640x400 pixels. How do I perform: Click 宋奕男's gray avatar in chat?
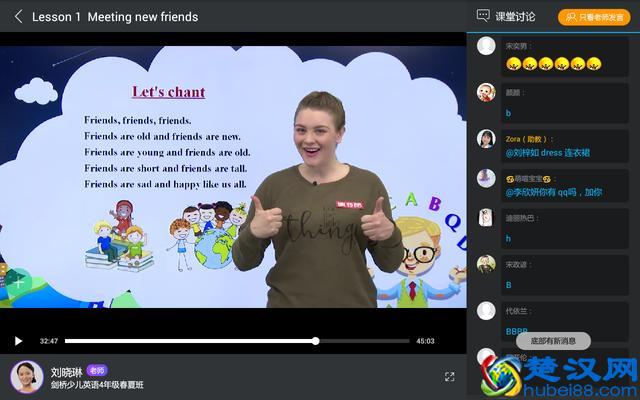[486, 46]
